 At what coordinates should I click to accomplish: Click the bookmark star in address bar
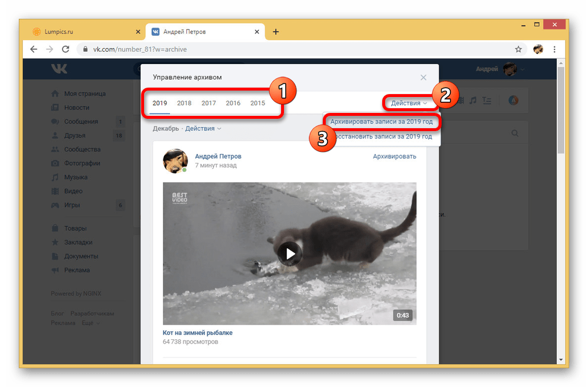[x=518, y=49]
